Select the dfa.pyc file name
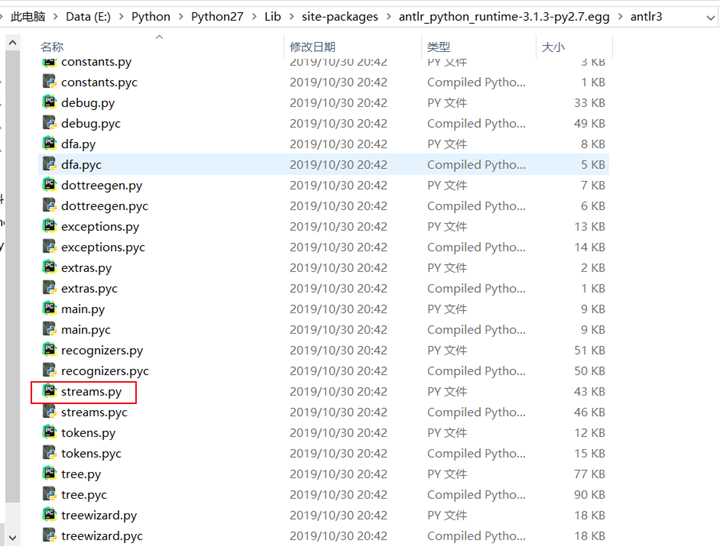720x553 pixels. 81,164
